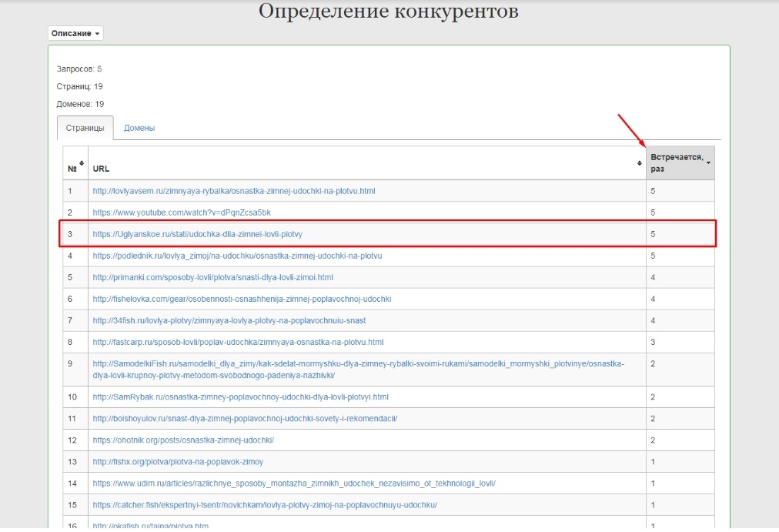
Task: Click the Определение конкурентов heading
Action: 389,11
